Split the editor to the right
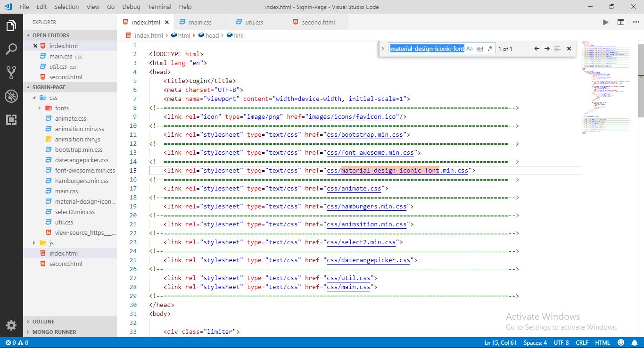644x348 pixels. [621, 22]
